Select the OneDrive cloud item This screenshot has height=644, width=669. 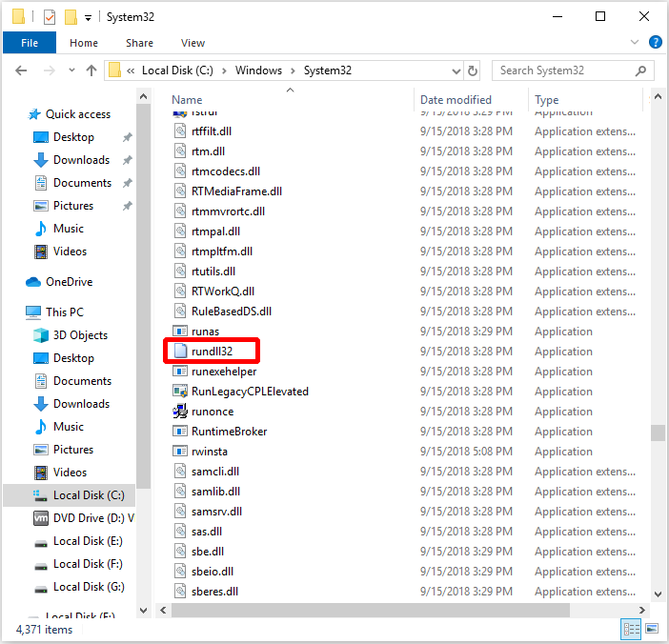click(x=67, y=282)
